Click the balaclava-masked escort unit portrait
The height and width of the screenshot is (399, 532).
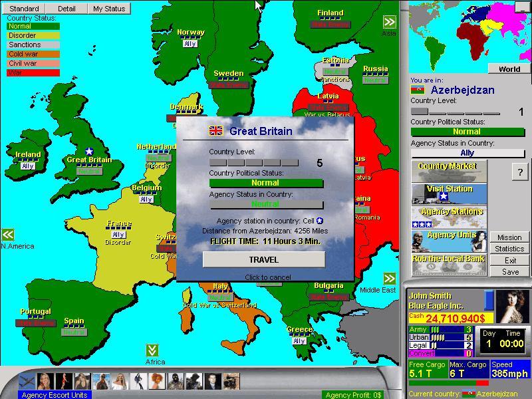coord(176,382)
